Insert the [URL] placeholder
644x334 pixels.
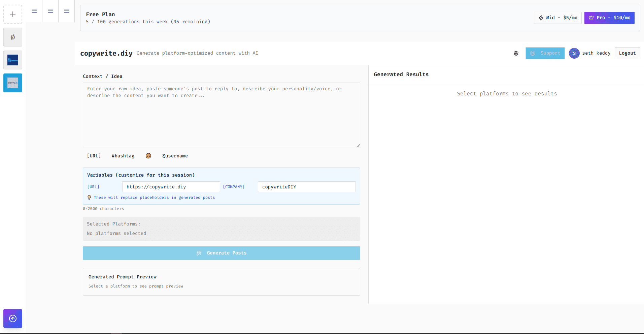[x=94, y=156]
